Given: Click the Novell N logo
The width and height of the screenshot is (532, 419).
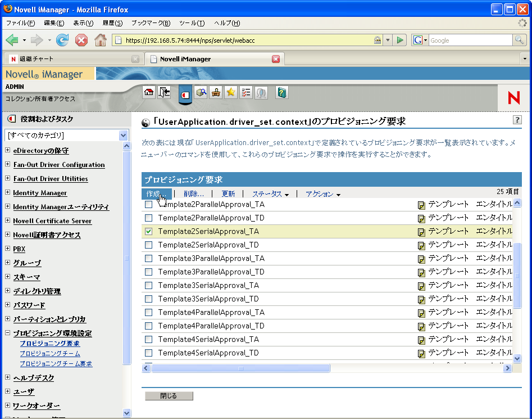Looking at the screenshot, I should [514, 98].
